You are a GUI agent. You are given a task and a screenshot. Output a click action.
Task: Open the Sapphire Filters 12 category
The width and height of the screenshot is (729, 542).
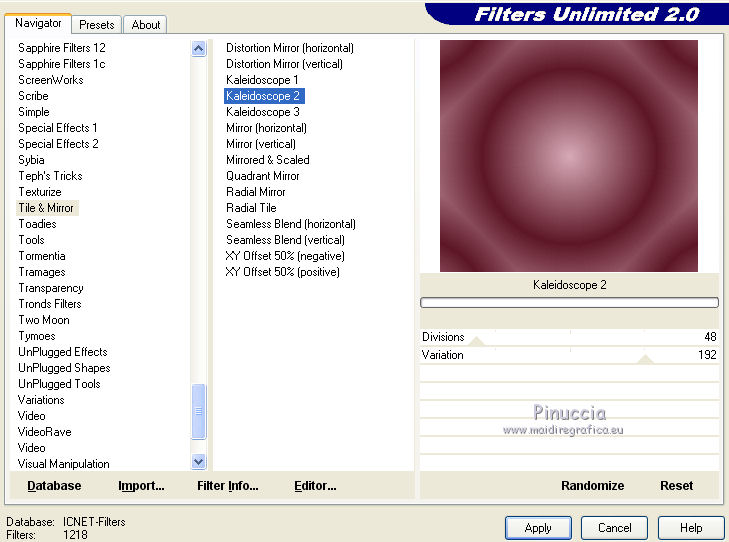pos(62,47)
